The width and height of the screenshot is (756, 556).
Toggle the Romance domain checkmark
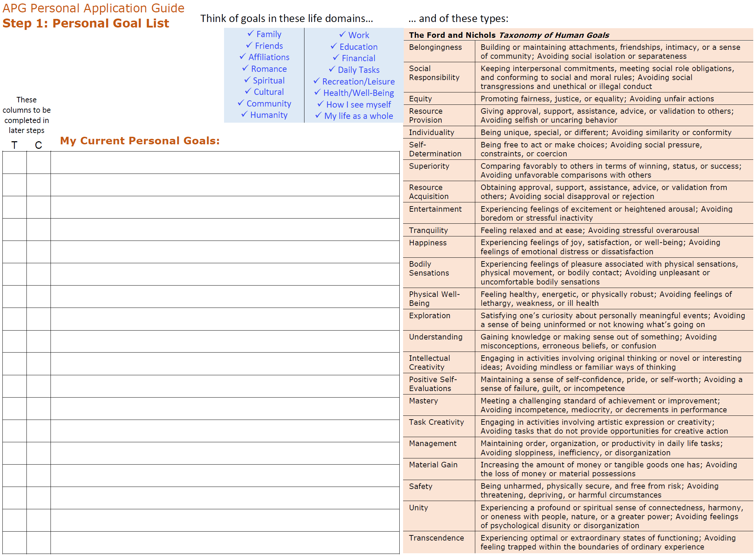(x=268, y=69)
